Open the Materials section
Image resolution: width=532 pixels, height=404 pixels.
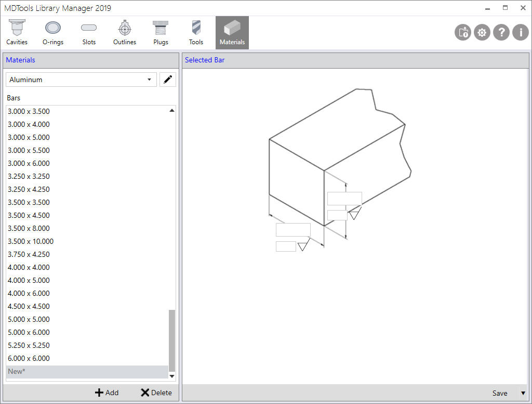point(232,31)
